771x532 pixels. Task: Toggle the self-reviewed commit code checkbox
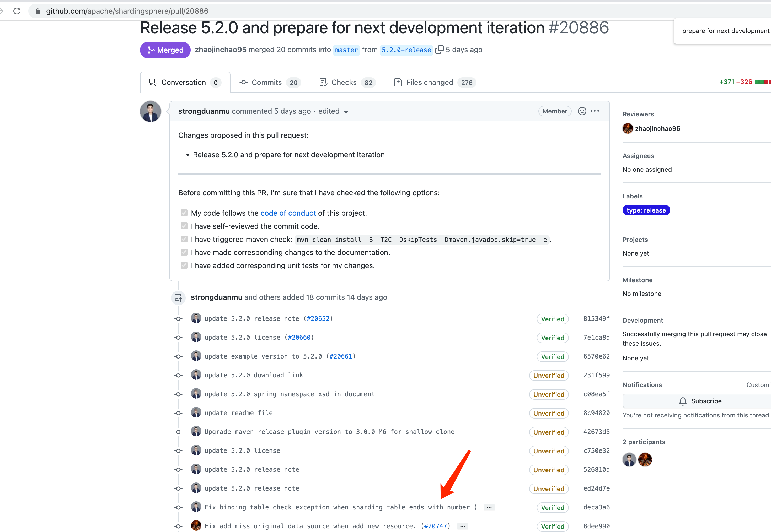pyautogui.click(x=184, y=226)
